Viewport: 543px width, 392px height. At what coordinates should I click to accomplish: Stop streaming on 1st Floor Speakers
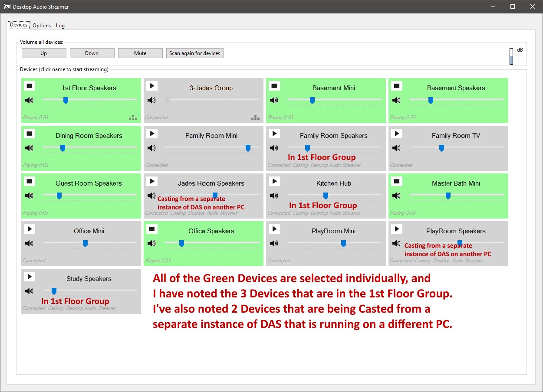(30, 86)
